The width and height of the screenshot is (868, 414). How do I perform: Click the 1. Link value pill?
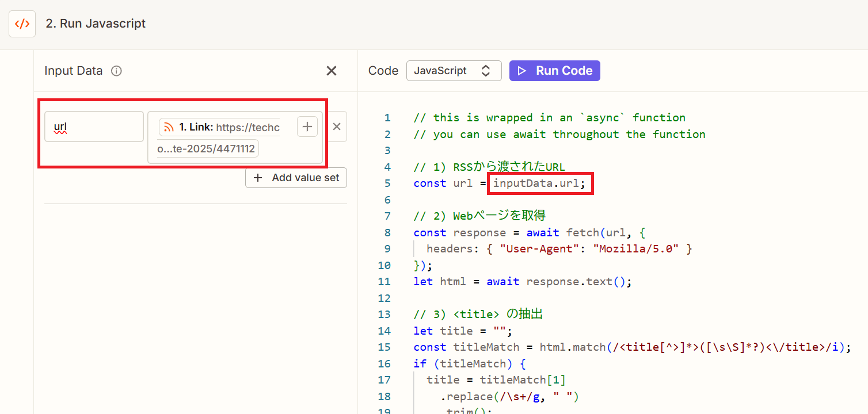click(x=220, y=127)
